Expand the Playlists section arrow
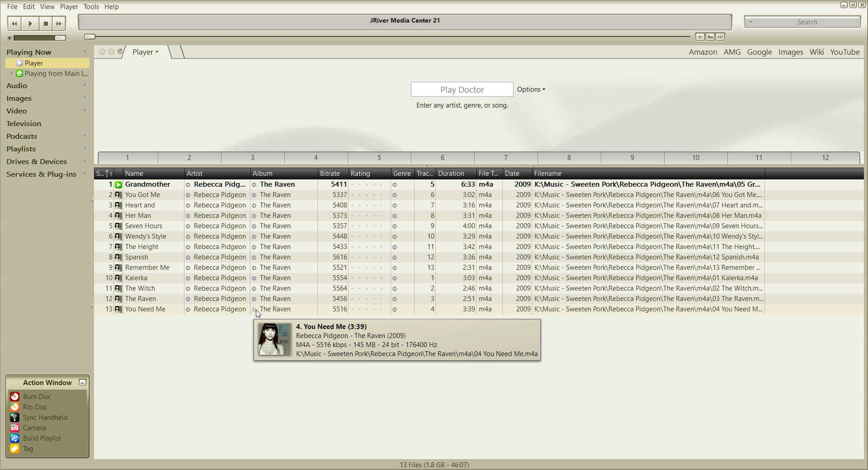The image size is (868, 470). [85, 148]
